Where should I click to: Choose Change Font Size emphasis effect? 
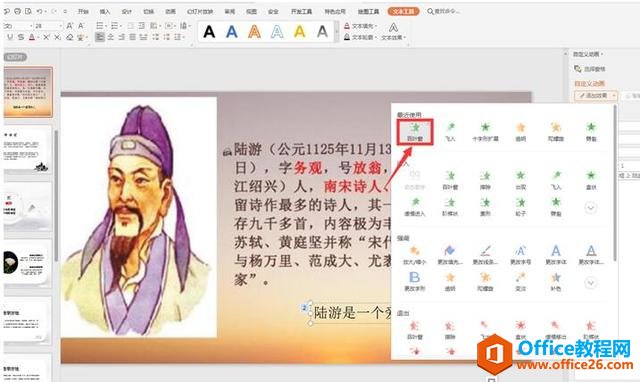click(520, 255)
